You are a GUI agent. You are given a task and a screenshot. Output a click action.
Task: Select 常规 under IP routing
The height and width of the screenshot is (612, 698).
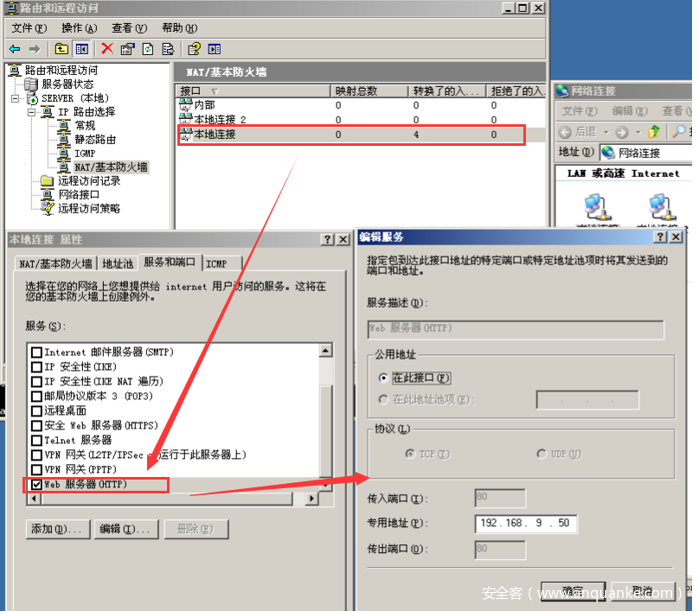click(84, 126)
